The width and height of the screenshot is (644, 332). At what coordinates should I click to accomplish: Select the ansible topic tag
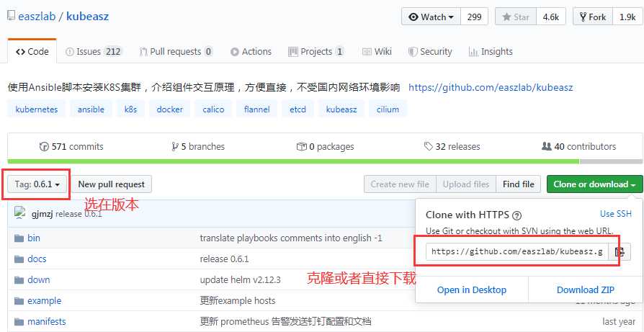click(x=91, y=109)
